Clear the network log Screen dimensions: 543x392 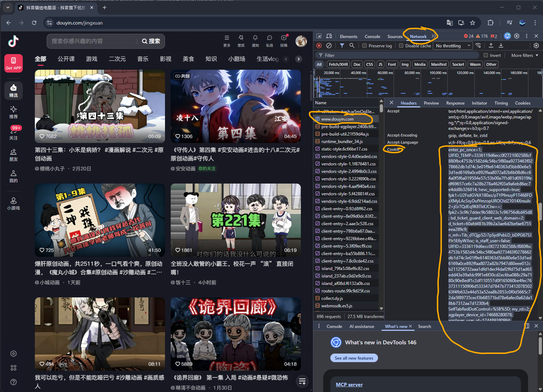(x=329, y=46)
